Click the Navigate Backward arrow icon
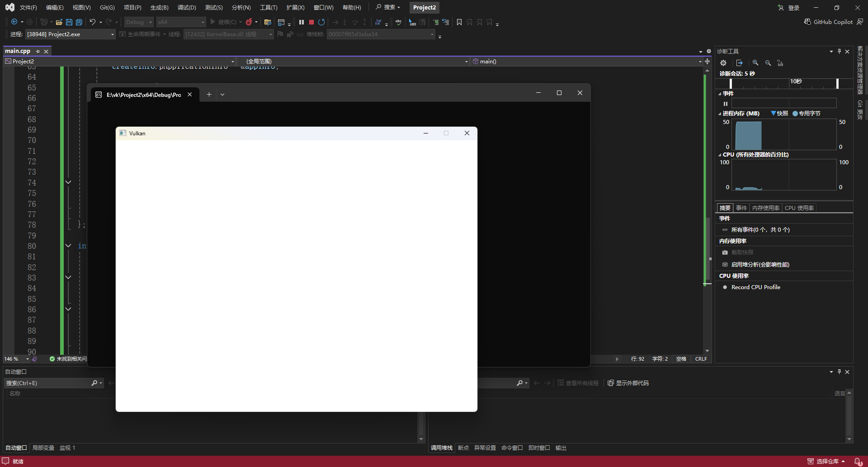The width and height of the screenshot is (868, 467). point(14,22)
